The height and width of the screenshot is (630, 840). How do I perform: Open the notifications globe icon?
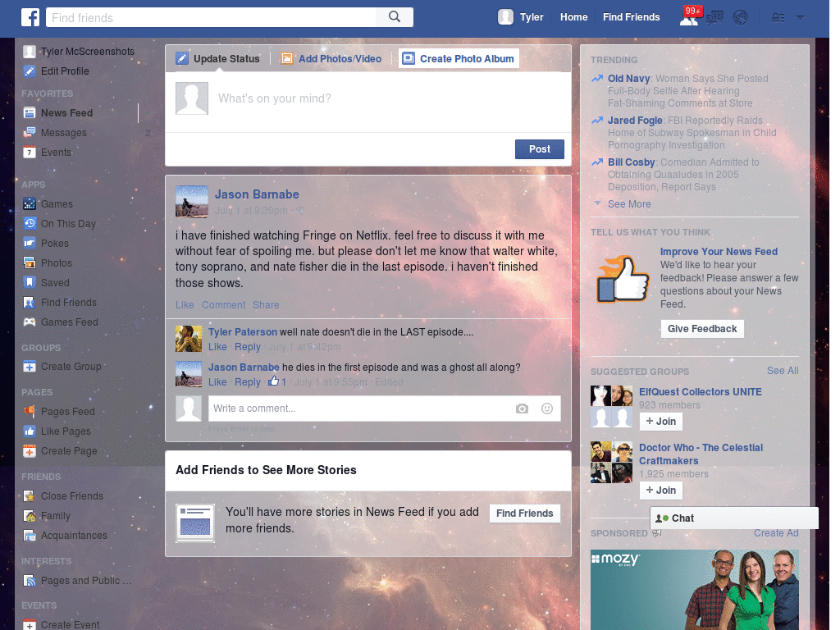point(741,18)
